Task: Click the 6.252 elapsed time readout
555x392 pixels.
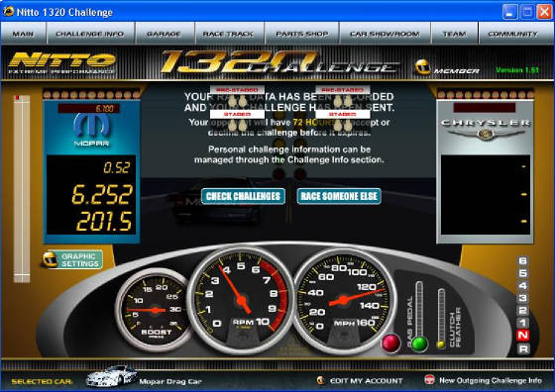Action: tap(102, 194)
